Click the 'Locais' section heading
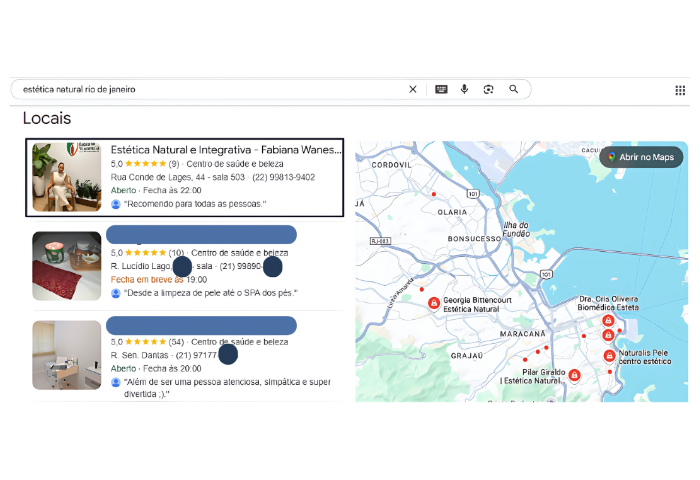The image size is (700, 480). point(47,118)
